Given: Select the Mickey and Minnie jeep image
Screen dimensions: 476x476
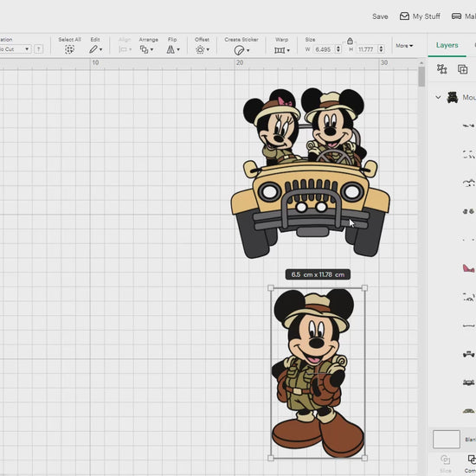Looking at the screenshot, I should coord(310,173).
